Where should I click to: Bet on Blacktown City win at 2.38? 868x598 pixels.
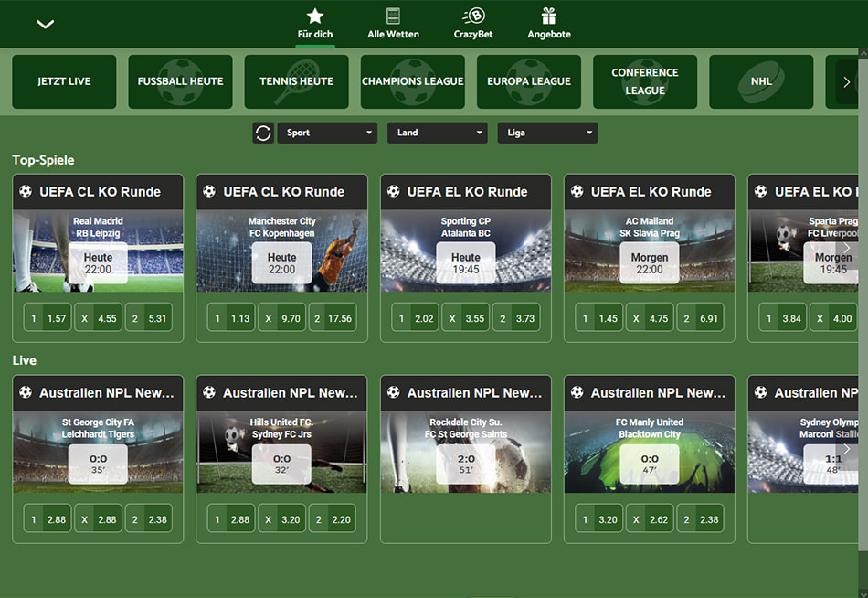(700, 520)
